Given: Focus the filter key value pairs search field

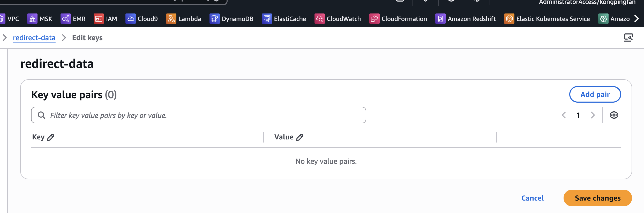Looking at the screenshot, I should coord(202,115).
